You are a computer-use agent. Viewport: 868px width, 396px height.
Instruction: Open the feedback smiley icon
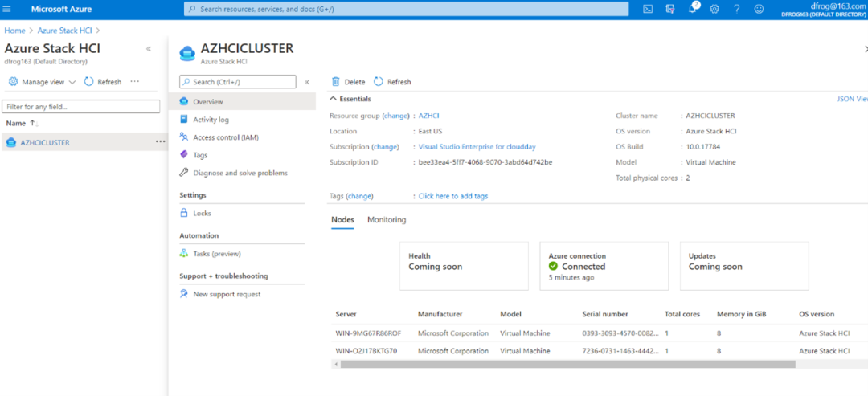coord(759,9)
